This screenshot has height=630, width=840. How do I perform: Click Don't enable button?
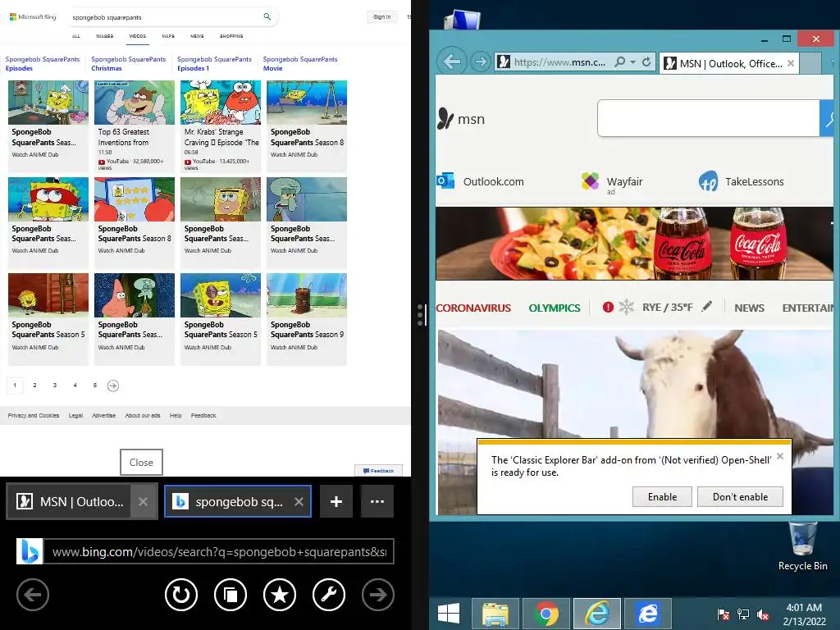740,496
